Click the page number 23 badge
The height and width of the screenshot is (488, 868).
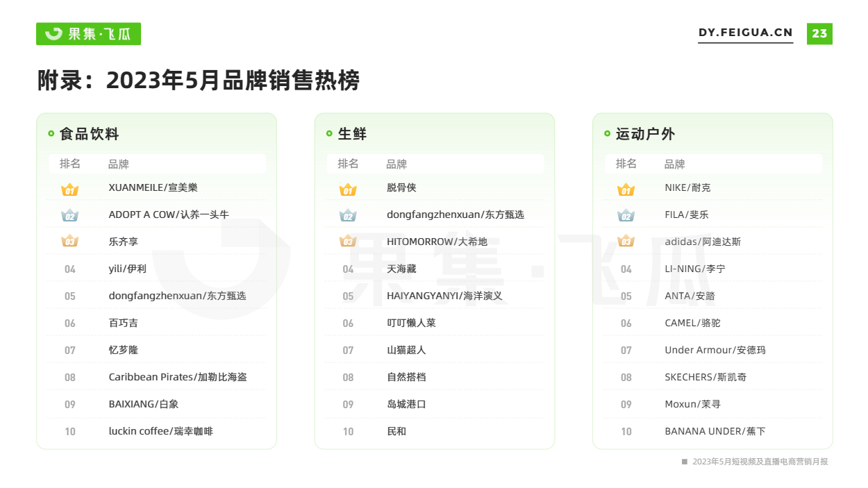coord(819,33)
